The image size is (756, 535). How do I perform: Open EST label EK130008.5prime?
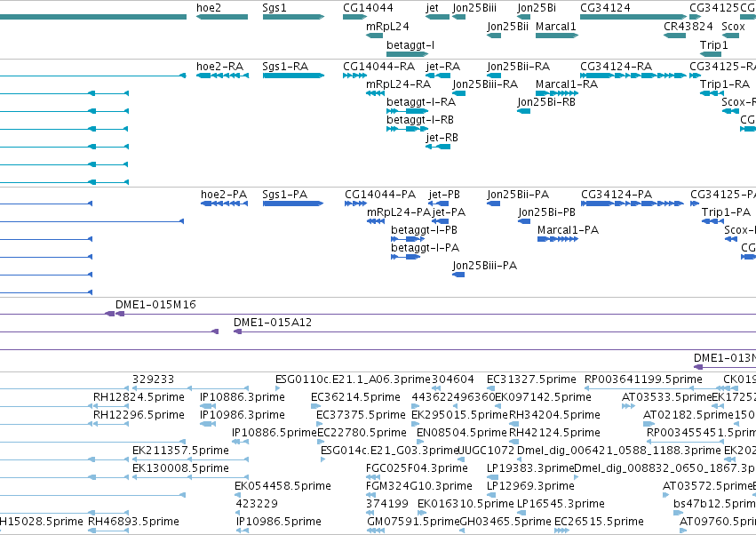181,468
